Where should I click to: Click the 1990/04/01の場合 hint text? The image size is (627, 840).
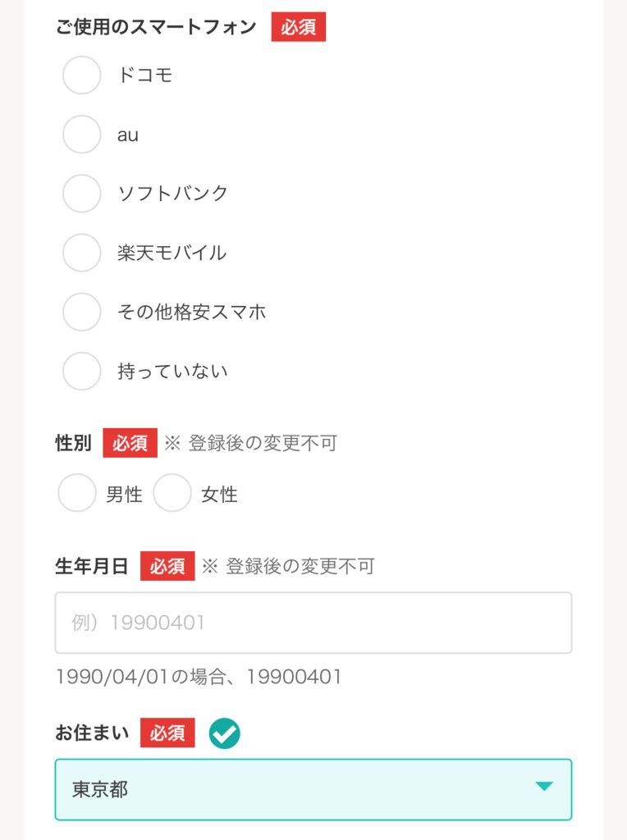[x=199, y=677]
